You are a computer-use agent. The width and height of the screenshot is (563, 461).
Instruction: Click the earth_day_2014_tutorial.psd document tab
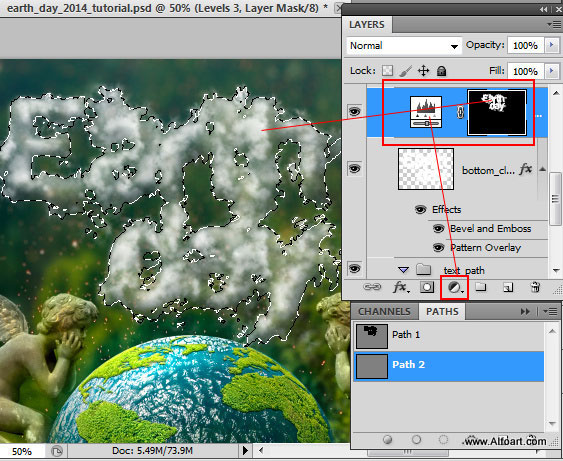tap(167, 8)
